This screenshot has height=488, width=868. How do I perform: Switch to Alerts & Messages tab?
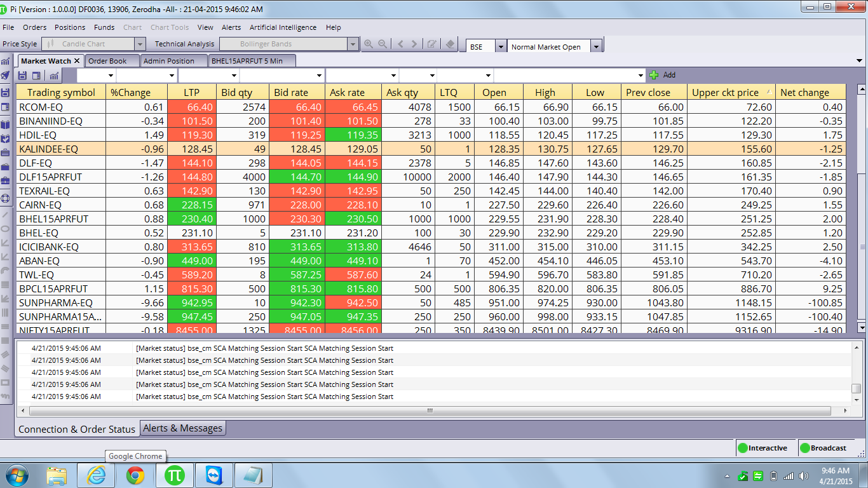[183, 428]
